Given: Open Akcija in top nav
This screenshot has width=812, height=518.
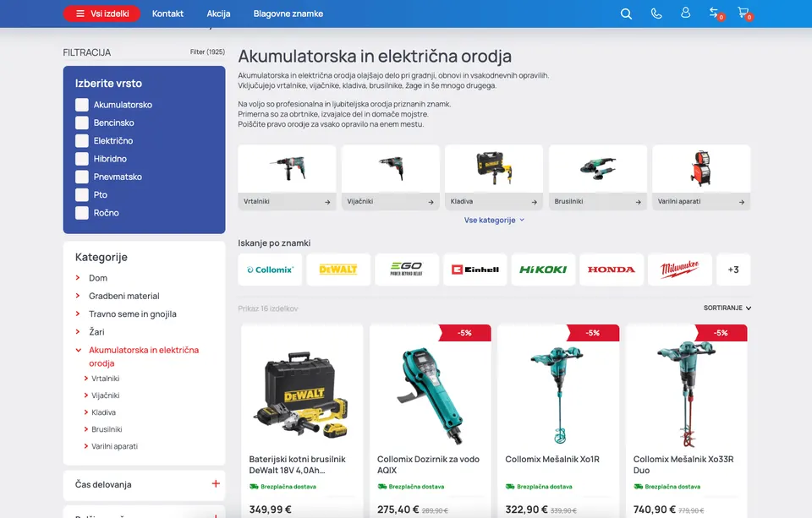Looking at the screenshot, I should click(218, 14).
